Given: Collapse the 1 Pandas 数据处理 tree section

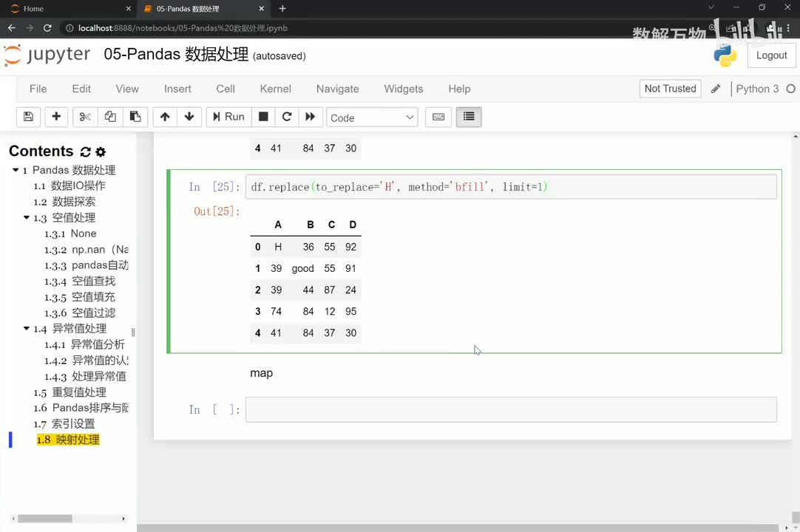Looking at the screenshot, I should coord(16,170).
